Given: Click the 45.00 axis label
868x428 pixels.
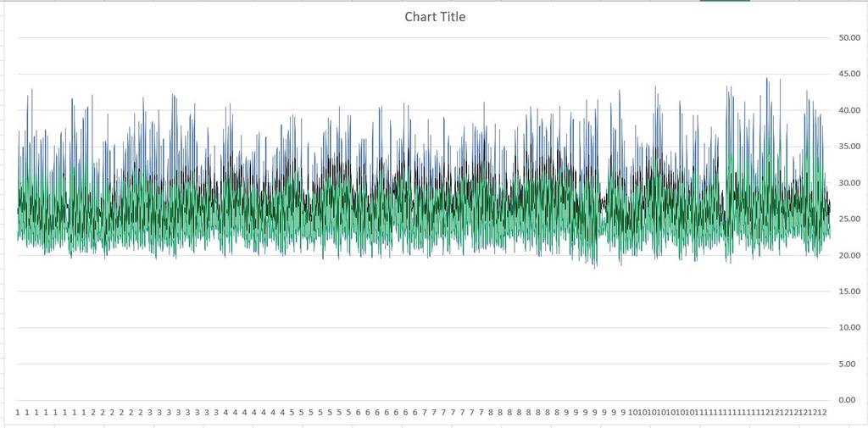Looking at the screenshot, I should [x=849, y=74].
